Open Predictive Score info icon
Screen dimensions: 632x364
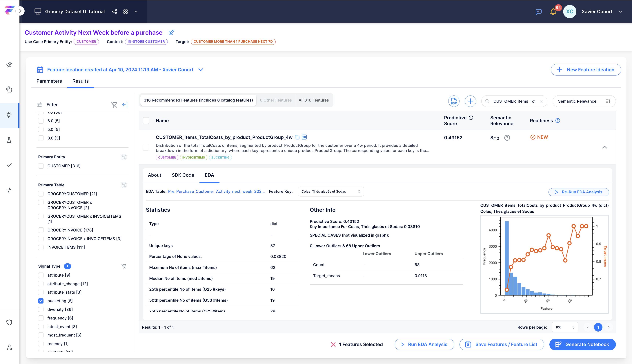[471, 118]
